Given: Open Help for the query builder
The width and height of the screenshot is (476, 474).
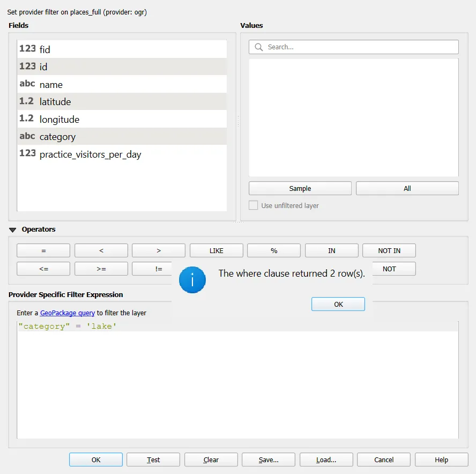Looking at the screenshot, I should click(441, 460).
